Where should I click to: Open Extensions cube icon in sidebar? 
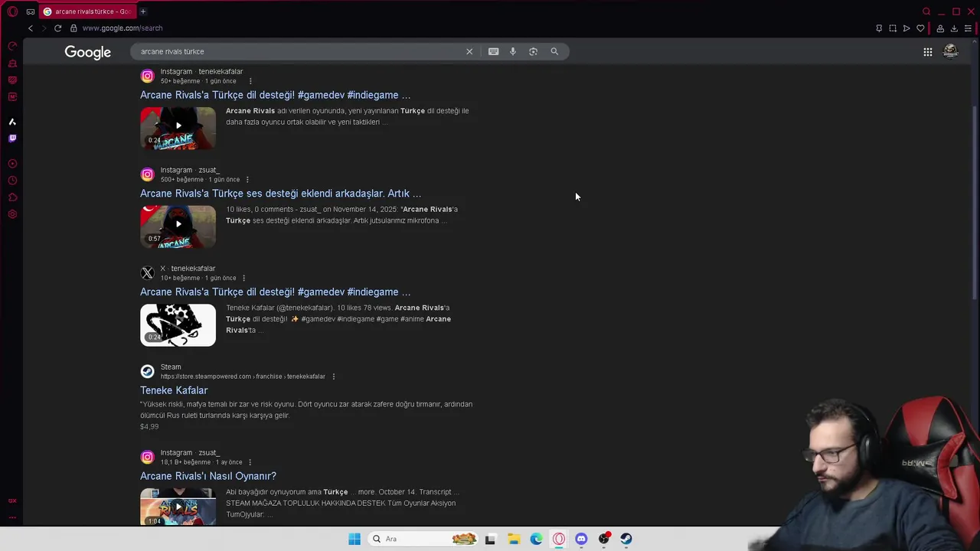12,197
